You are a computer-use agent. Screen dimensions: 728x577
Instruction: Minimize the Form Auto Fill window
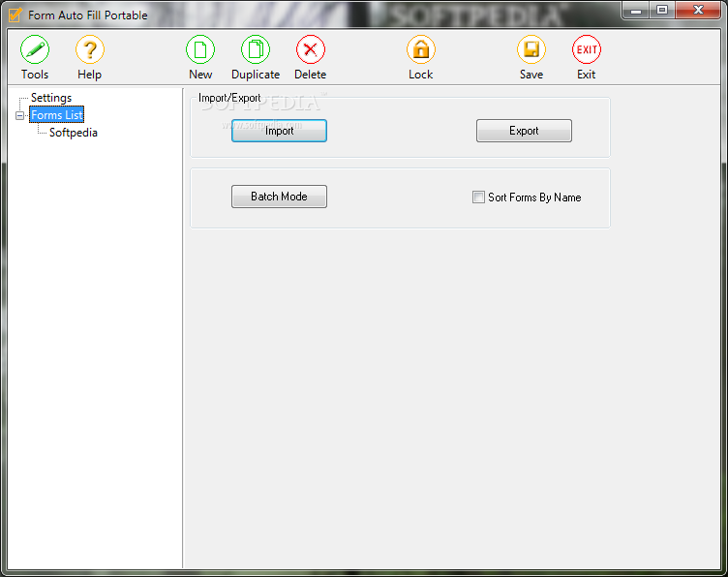click(x=636, y=11)
